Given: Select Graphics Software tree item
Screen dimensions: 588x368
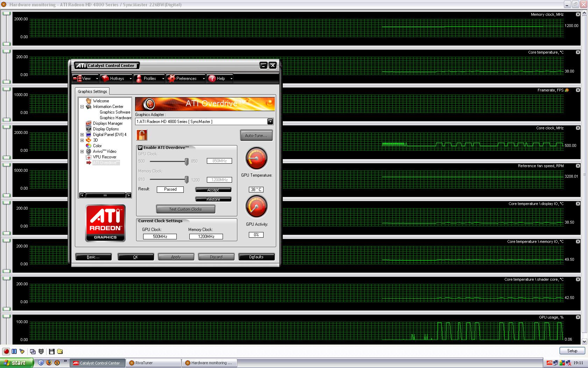Looking at the screenshot, I should point(115,112).
